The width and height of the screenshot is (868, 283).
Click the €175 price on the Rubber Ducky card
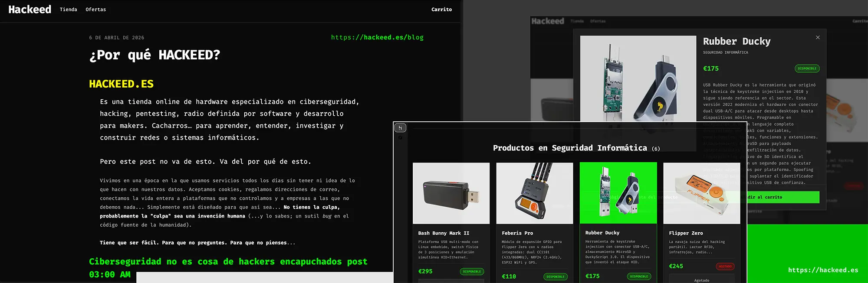pos(592,276)
